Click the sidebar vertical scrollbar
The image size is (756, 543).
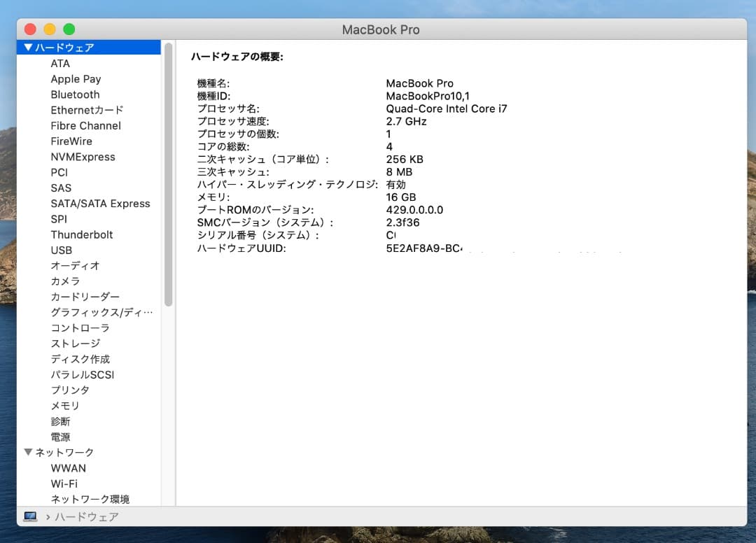coord(168,174)
